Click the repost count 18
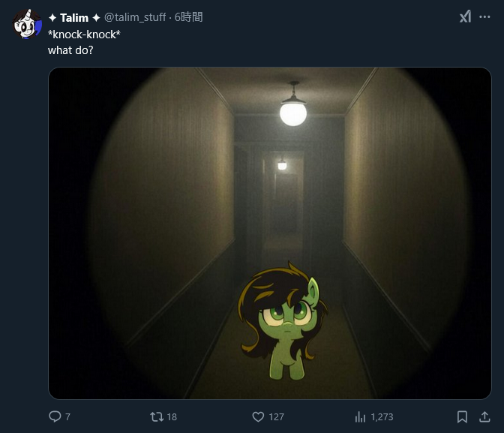Image resolution: width=504 pixels, height=433 pixels. click(172, 417)
